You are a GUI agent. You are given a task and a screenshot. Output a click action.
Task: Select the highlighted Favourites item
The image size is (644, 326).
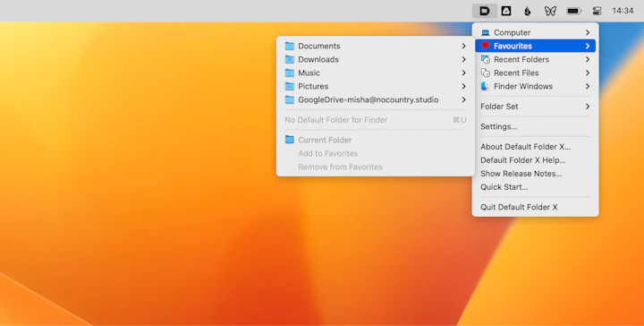pos(535,46)
